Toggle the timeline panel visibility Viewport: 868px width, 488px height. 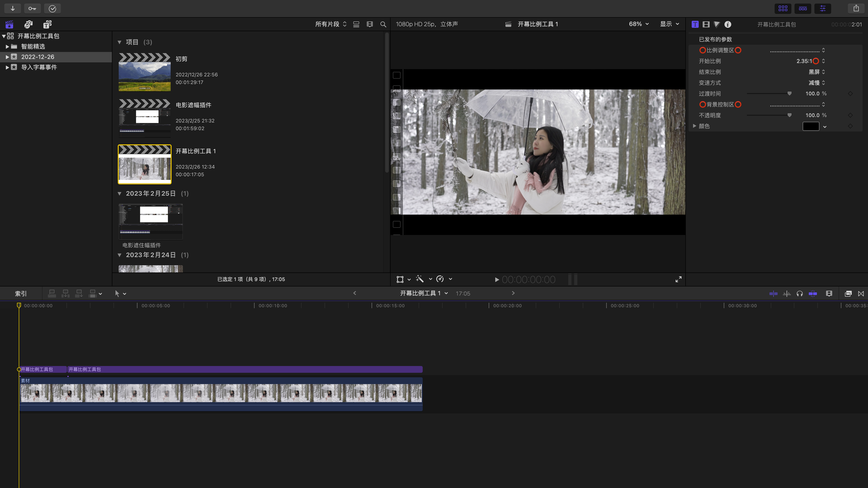point(803,8)
